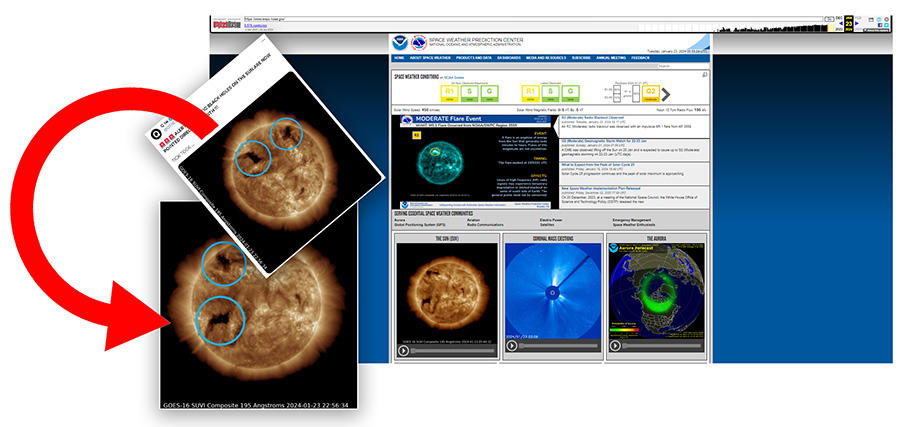This screenshot has height=427, width=900.
Task: Click the Go button beside Wayback URL field
Action: [x=829, y=19]
